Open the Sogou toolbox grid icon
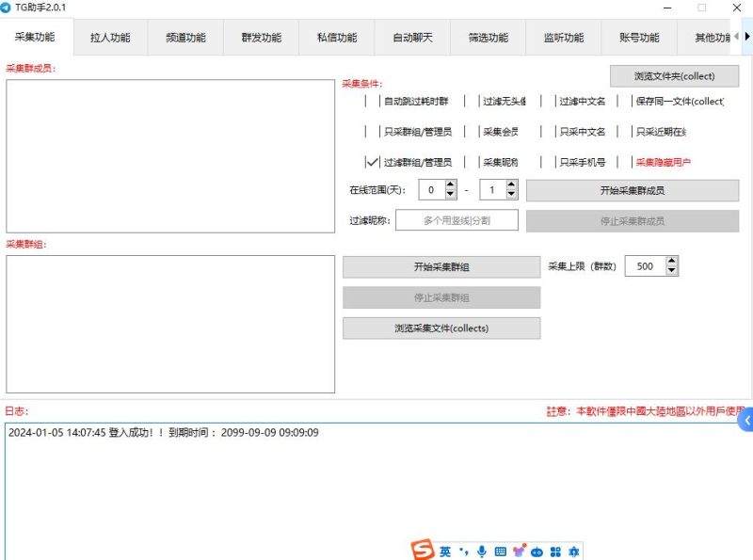Screen dimensions: 753x560 [x=555, y=551]
